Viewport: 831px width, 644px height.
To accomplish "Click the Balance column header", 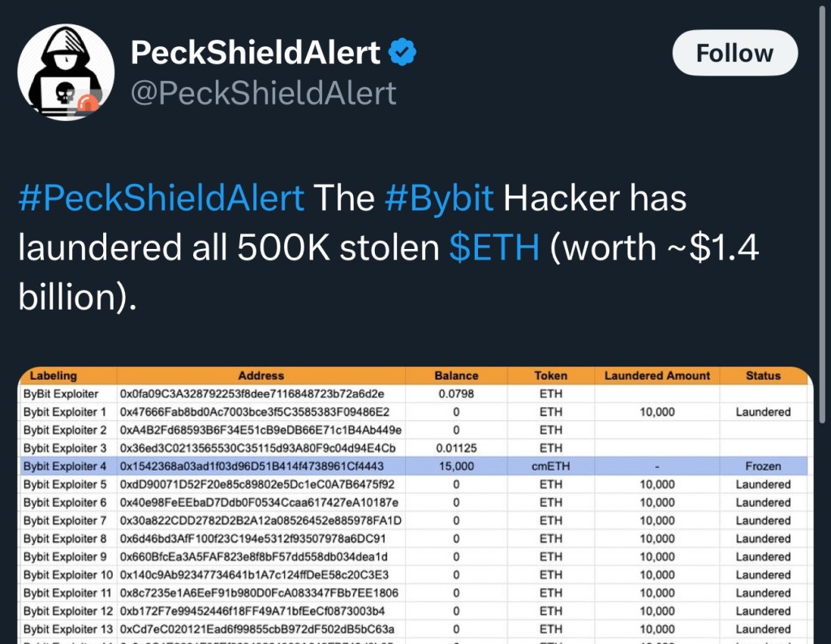I will [x=456, y=376].
